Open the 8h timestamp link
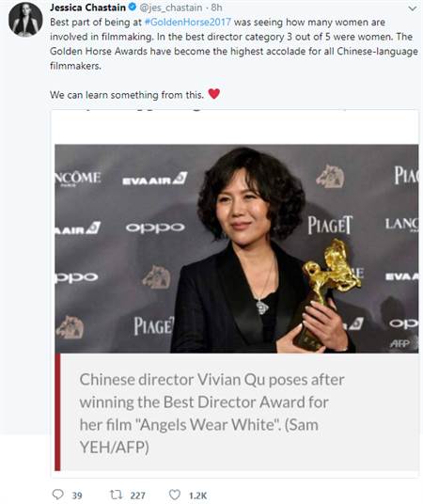The height and width of the screenshot is (504, 423). (216, 8)
